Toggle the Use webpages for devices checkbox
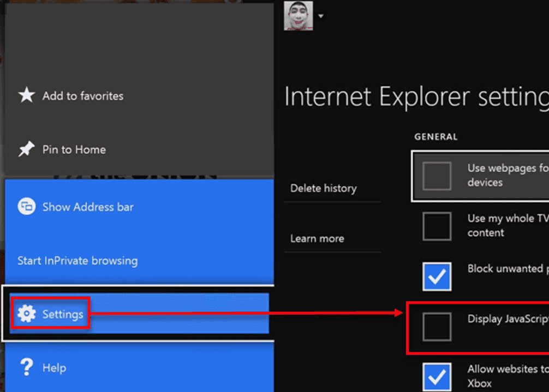Viewport: 549px width, 392px height. (x=437, y=176)
